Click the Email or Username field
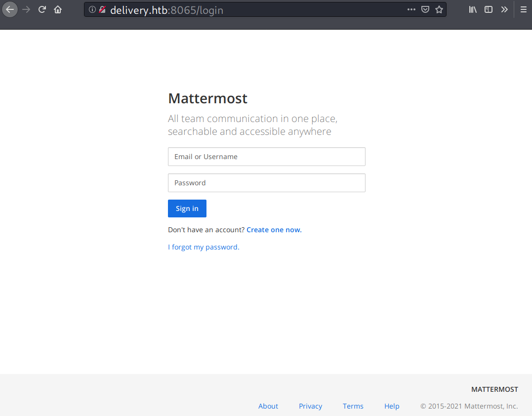532x416 pixels. tap(266, 157)
